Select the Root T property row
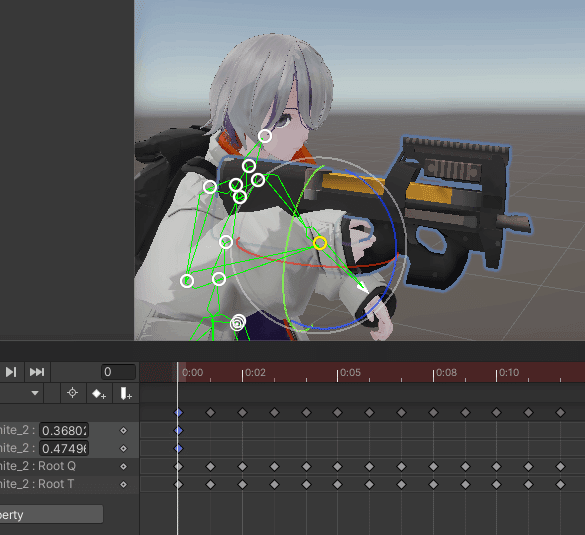Image resolution: width=585 pixels, height=535 pixels. pos(69,484)
